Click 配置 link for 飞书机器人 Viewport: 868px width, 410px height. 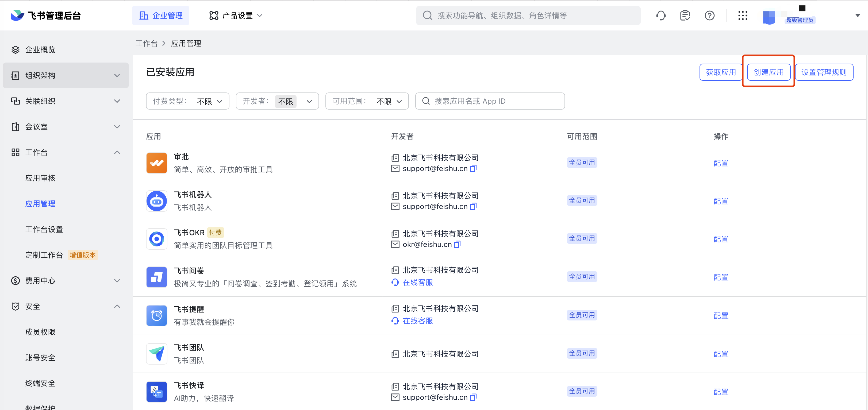[x=721, y=201]
